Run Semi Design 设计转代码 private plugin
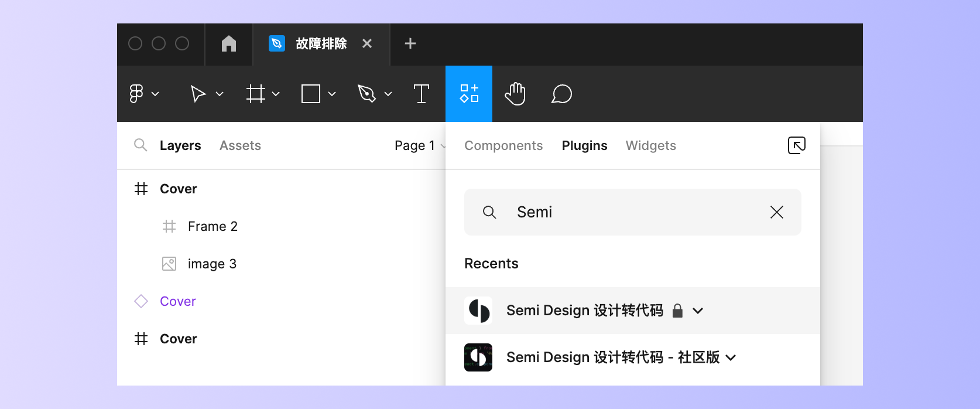980x409 pixels. pos(633,311)
